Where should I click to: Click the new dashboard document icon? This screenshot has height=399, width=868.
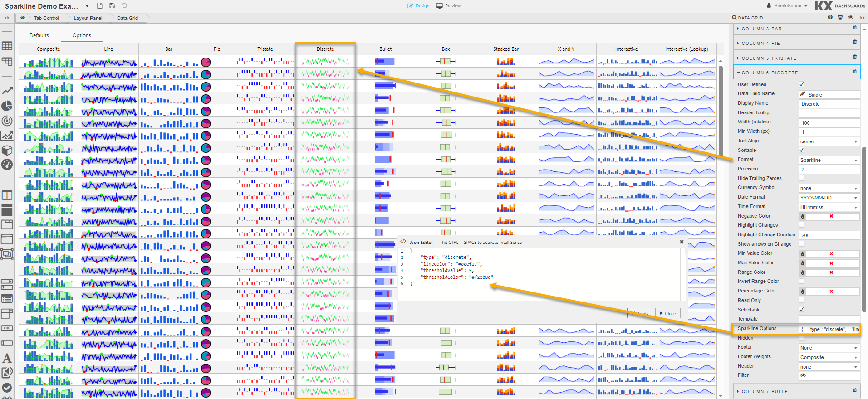tap(100, 6)
